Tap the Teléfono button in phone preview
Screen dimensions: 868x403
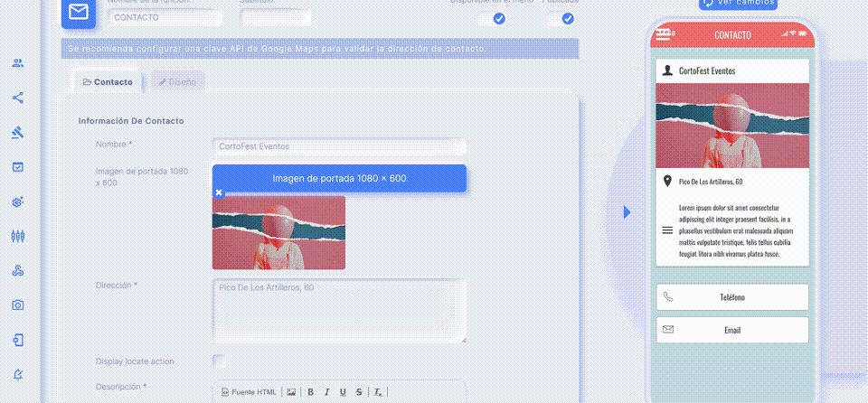pyautogui.click(x=732, y=297)
